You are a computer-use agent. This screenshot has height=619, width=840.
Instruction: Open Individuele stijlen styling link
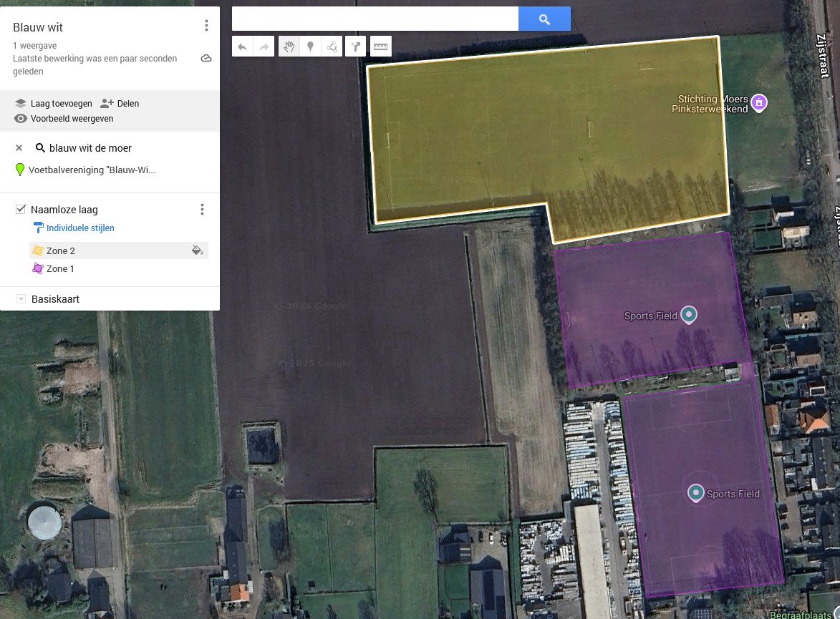pyautogui.click(x=80, y=228)
